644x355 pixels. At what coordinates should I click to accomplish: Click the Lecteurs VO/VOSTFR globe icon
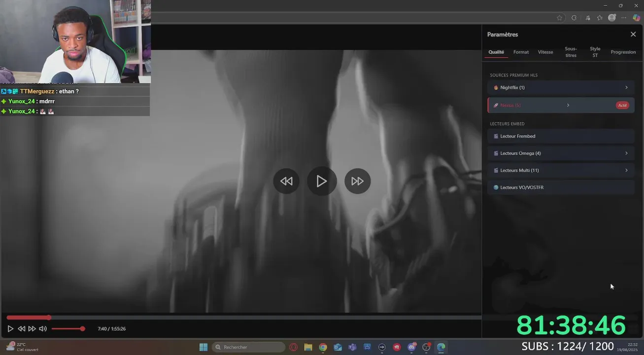496,187
